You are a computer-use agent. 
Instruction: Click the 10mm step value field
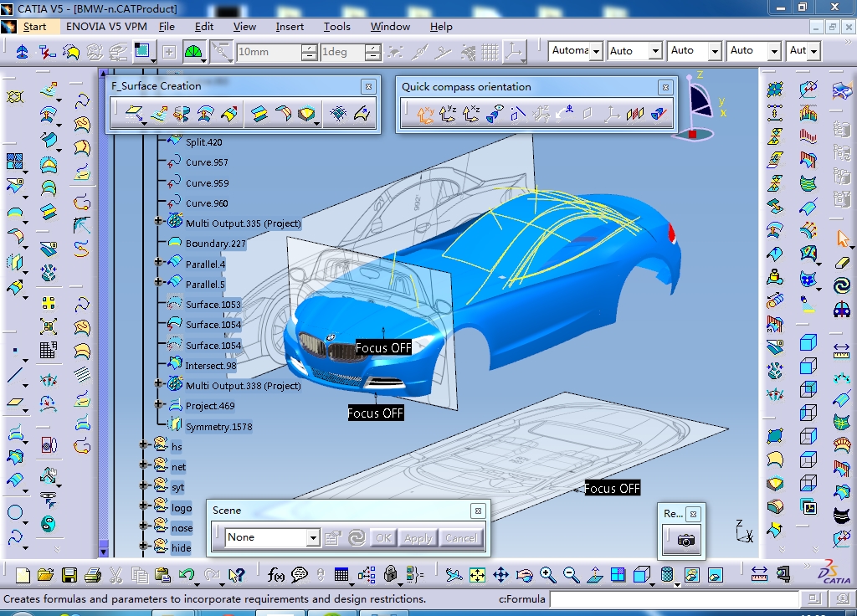coord(268,52)
